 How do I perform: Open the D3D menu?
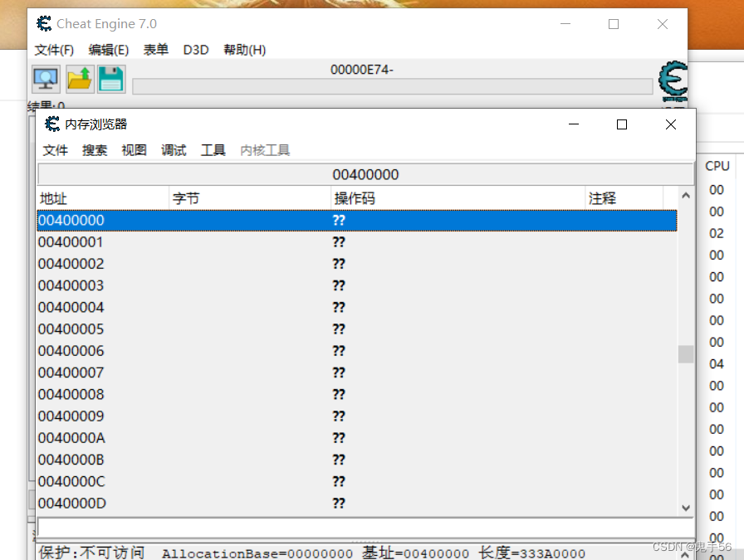pyautogui.click(x=196, y=50)
